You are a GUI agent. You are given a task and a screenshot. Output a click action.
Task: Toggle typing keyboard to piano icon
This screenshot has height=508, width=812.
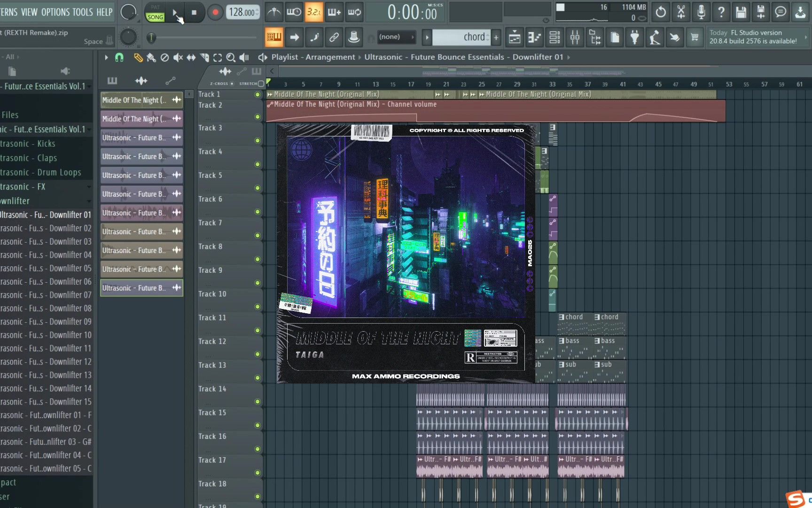click(x=274, y=37)
